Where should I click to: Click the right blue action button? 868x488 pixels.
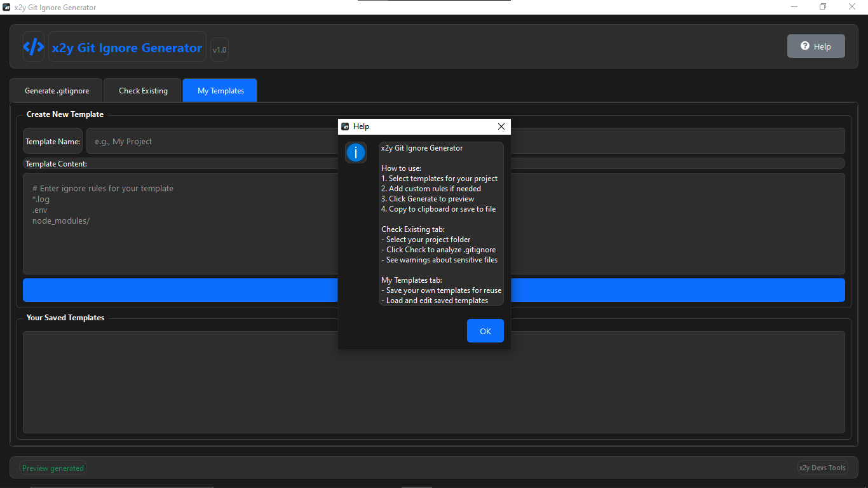coord(677,290)
